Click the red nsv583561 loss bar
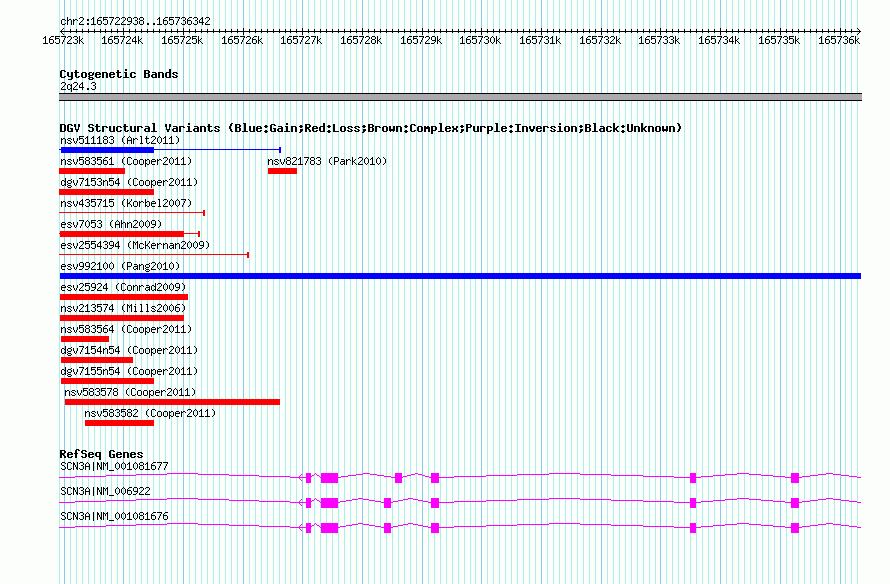Screen dimensions: 890x584 click(92, 171)
